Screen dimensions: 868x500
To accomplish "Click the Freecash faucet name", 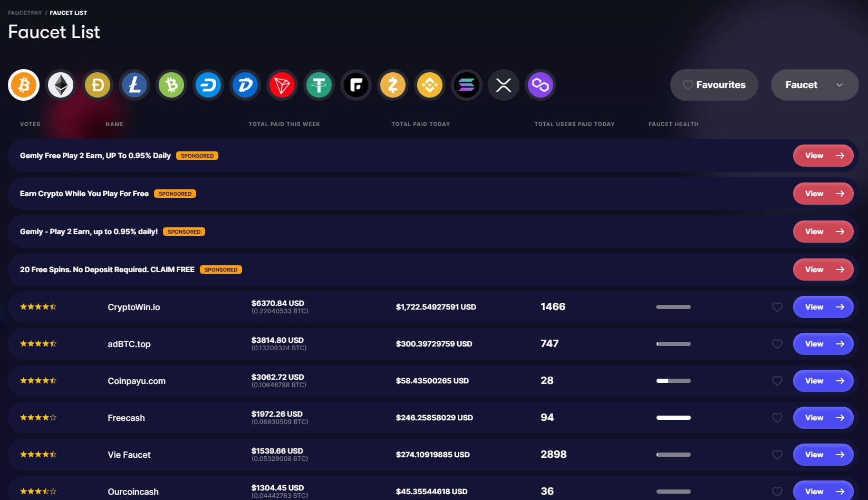I will (126, 418).
